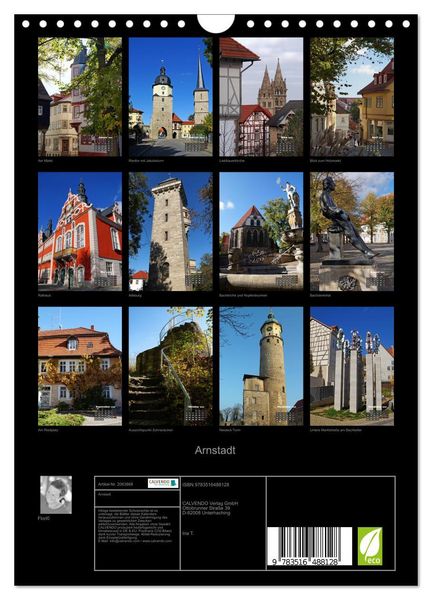Viewport: 432px width, 600px height.
Task: Open the concrete pillars sculpture photo
Action: pyautogui.click(x=352, y=366)
